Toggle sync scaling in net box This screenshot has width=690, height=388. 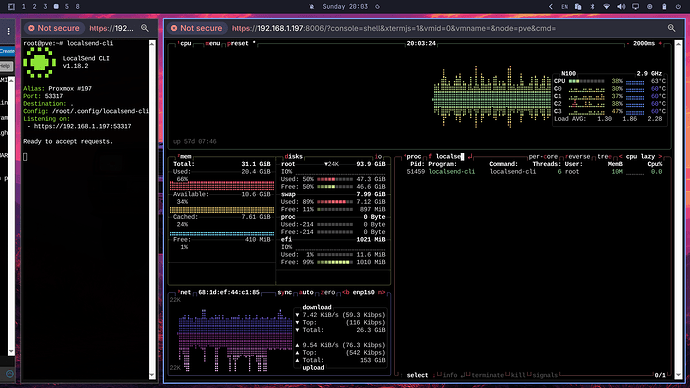285,293
